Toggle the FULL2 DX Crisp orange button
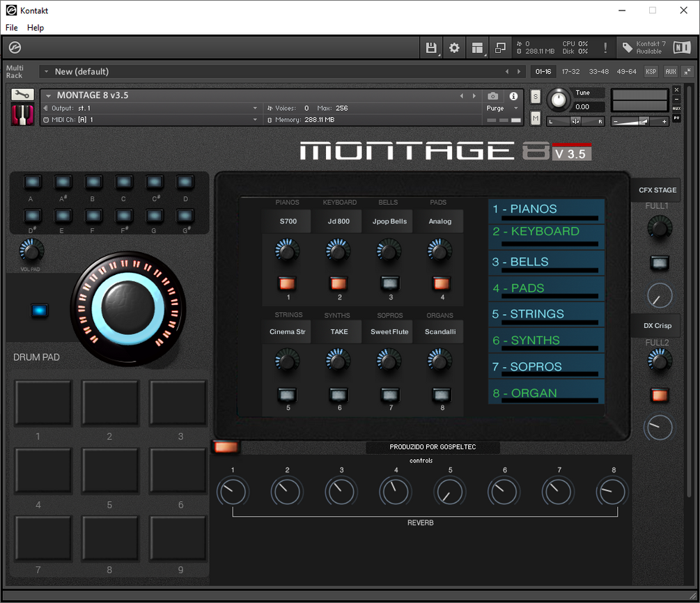Screen dimensions: 700x603 tap(660, 395)
